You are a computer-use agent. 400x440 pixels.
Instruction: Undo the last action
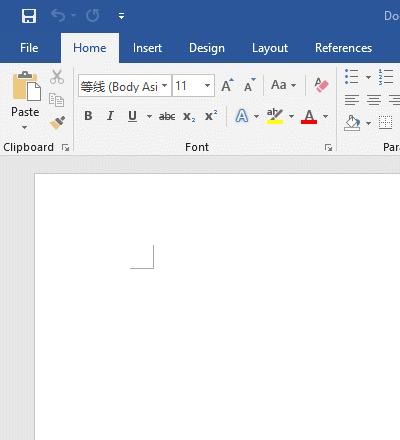point(58,16)
